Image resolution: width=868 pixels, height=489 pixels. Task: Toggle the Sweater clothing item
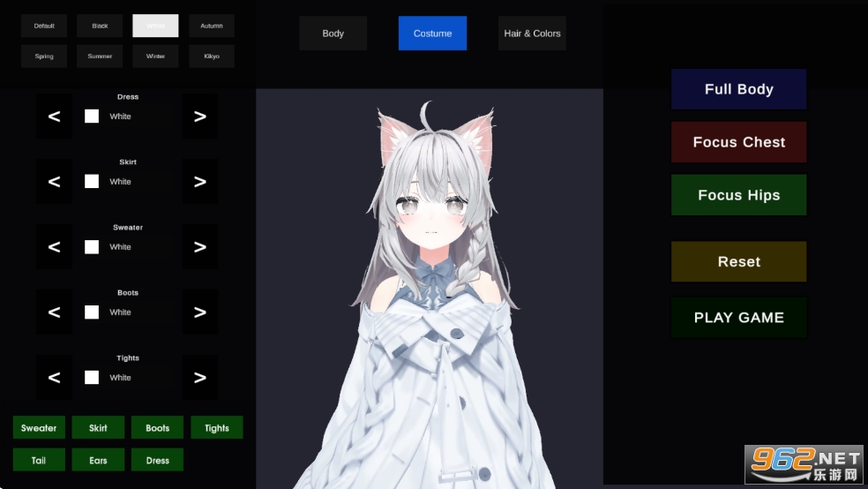39,428
